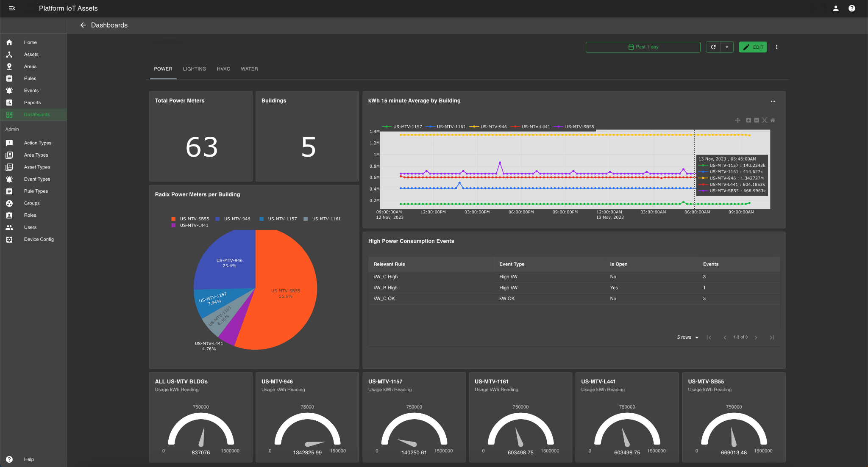Open Reports in the sidebar
The height and width of the screenshot is (467, 868).
[x=32, y=102]
